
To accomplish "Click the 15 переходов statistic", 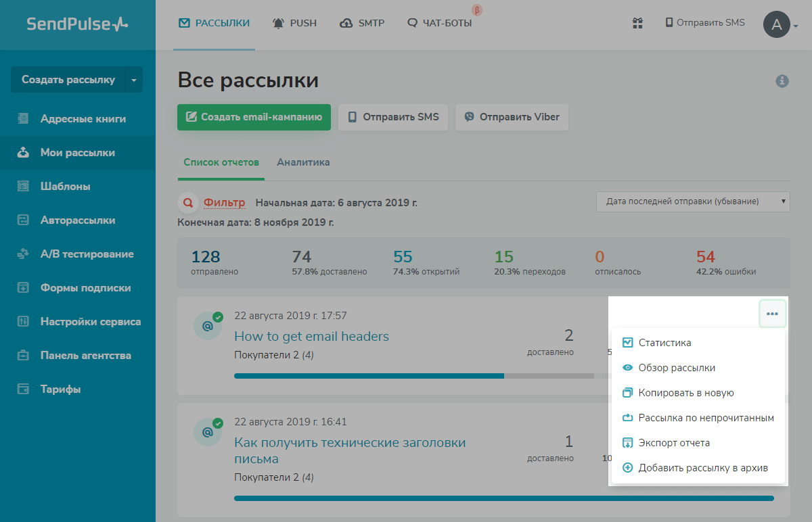I will pos(530,263).
